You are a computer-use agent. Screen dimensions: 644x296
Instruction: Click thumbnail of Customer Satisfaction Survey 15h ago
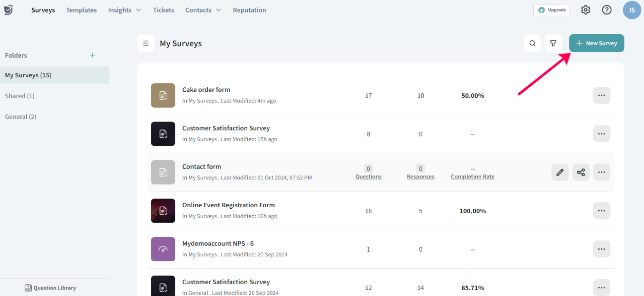(163, 134)
